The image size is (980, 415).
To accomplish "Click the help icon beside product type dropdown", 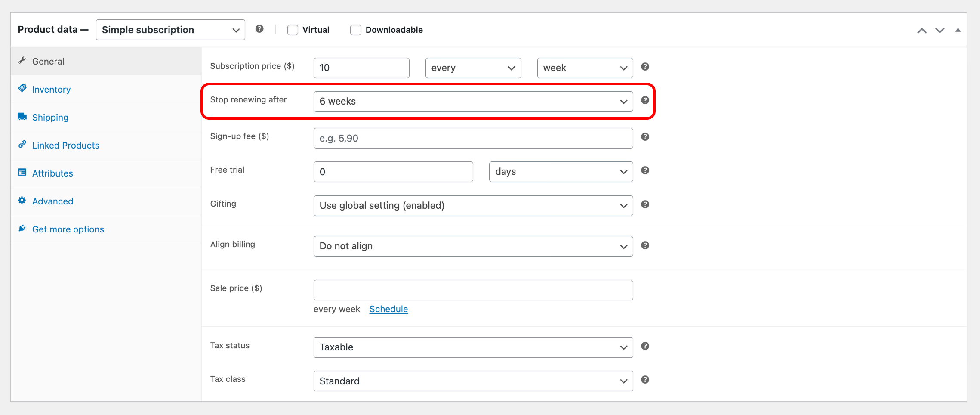I will 259,29.
